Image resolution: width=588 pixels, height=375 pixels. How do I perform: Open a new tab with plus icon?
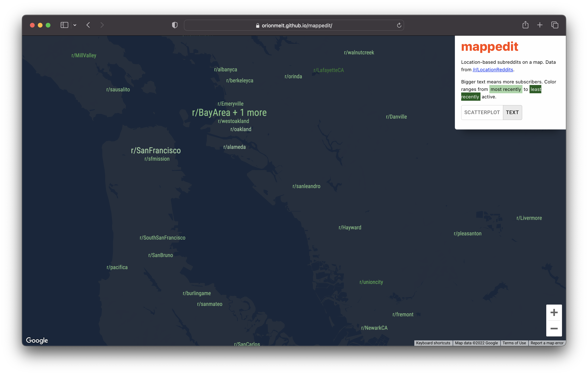(x=540, y=25)
